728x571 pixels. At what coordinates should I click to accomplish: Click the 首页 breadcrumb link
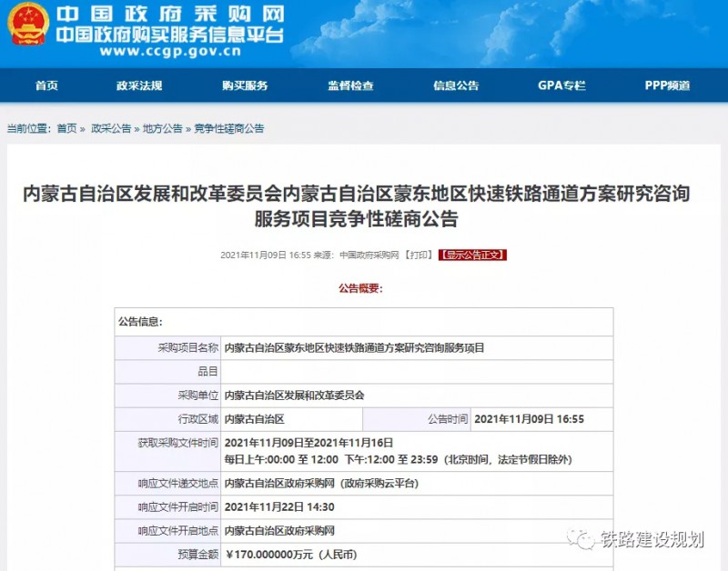pyautogui.click(x=66, y=128)
